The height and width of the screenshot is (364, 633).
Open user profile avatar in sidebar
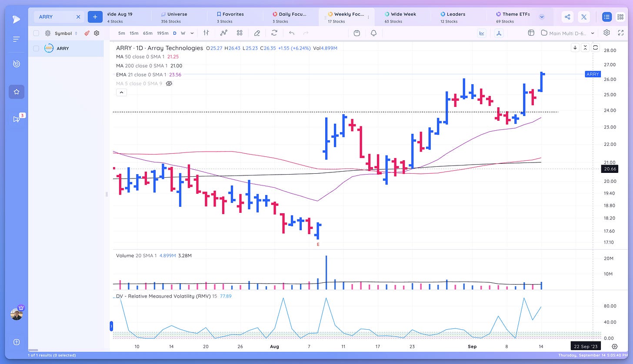click(x=17, y=314)
